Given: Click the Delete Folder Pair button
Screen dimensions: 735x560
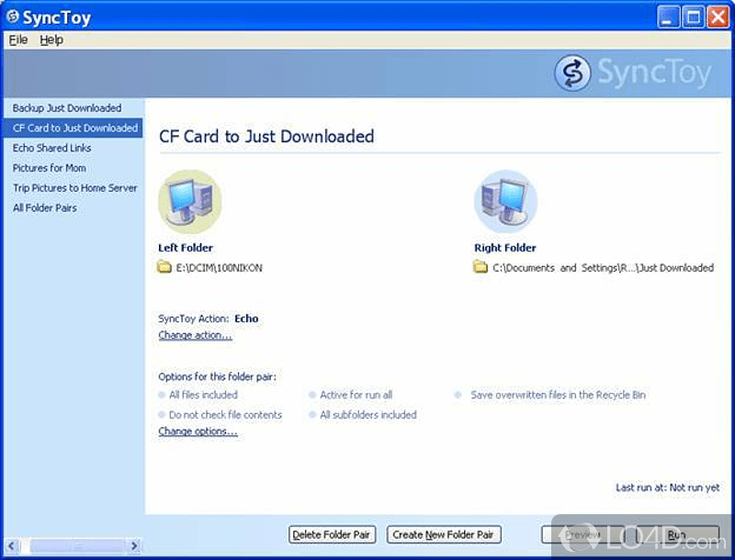Looking at the screenshot, I should (332, 534).
